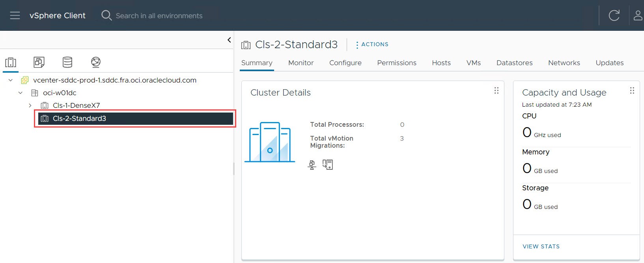Open the Datastores tab
644x263 pixels.
514,63
